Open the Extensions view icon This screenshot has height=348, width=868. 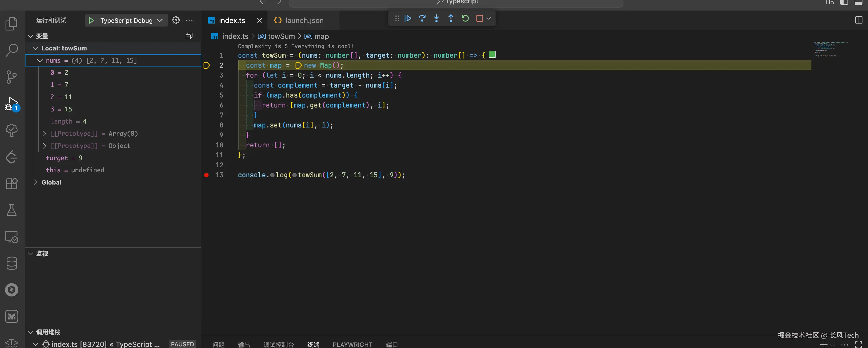point(12,184)
